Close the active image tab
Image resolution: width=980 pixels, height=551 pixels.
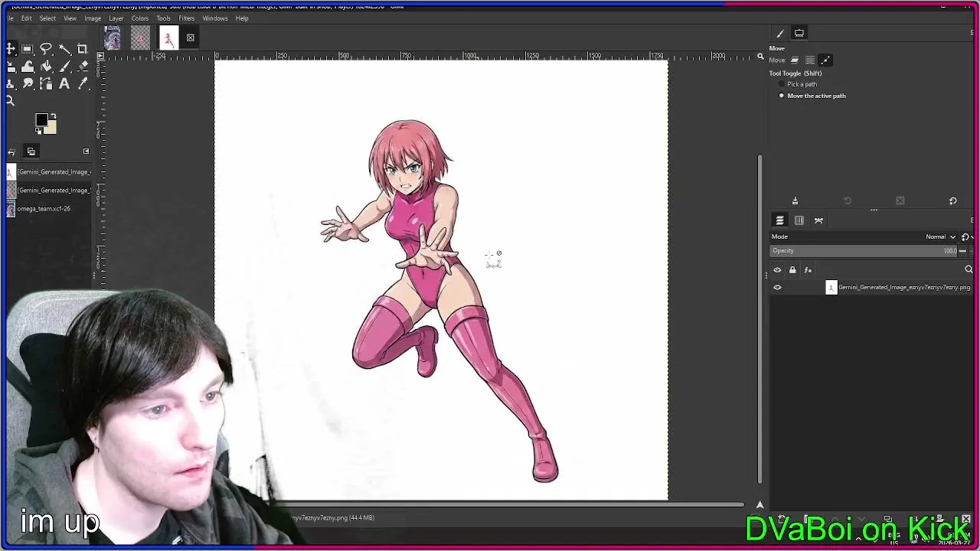click(x=190, y=37)
